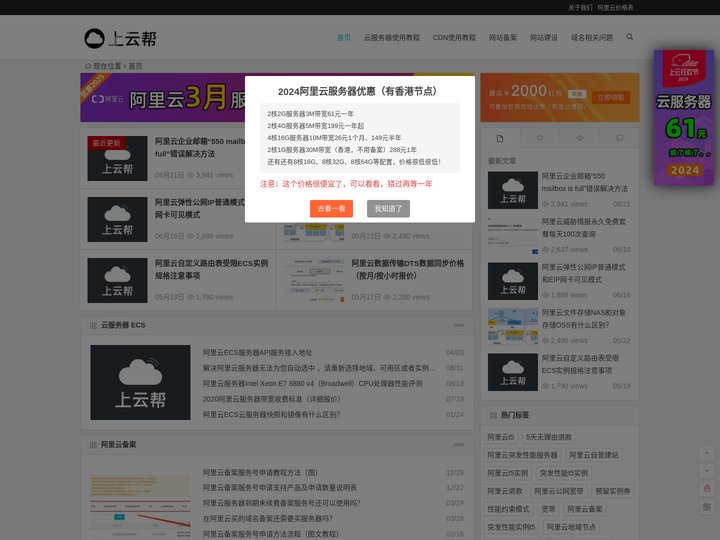720x540 pixels.
Task: Click the 上云帮 thumbnail in 云服务器 ECS section
Action: [141, 382]
